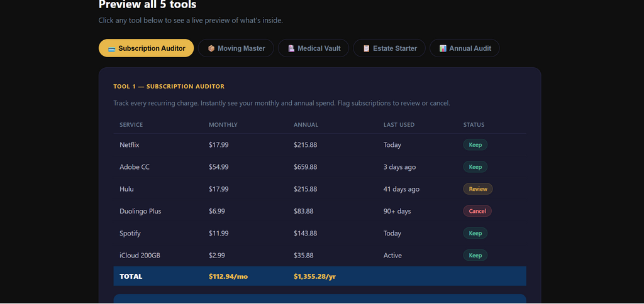Select the Netflix service name
Viewport: 644px width, 304px height.
coord(130,145)
